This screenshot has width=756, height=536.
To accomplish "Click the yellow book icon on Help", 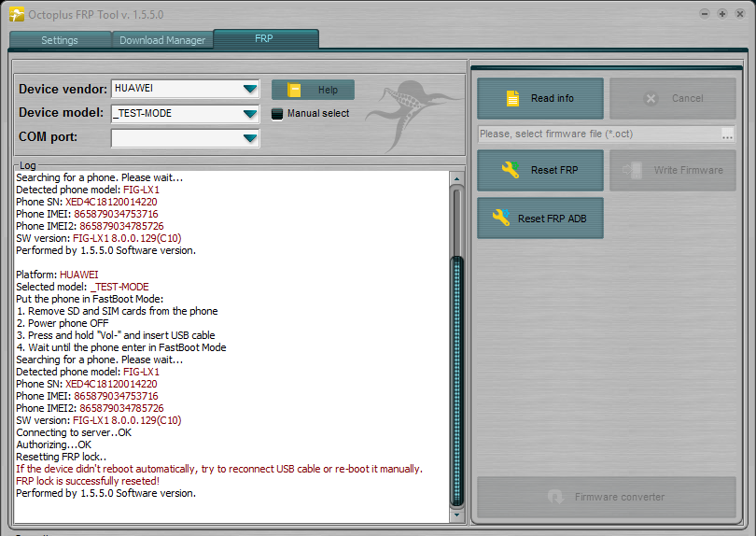I will click(294, 90).
